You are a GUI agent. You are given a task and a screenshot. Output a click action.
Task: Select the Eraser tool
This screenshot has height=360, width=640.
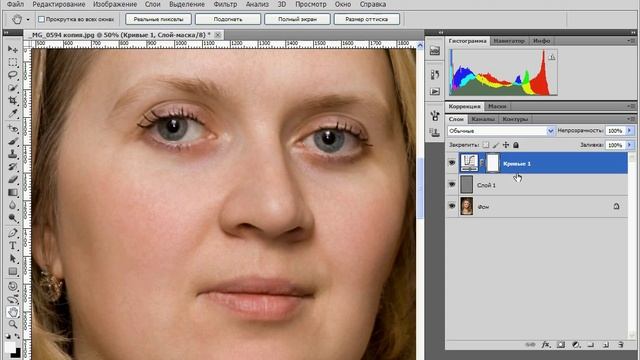pyautogui.click(x=13, y=180)
